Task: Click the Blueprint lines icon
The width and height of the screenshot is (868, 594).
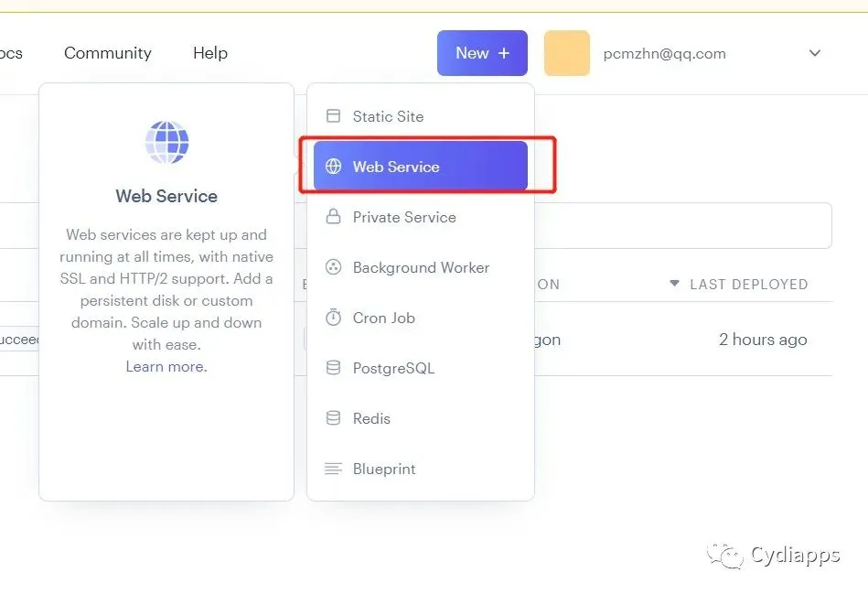Action: tap(333, 469)
